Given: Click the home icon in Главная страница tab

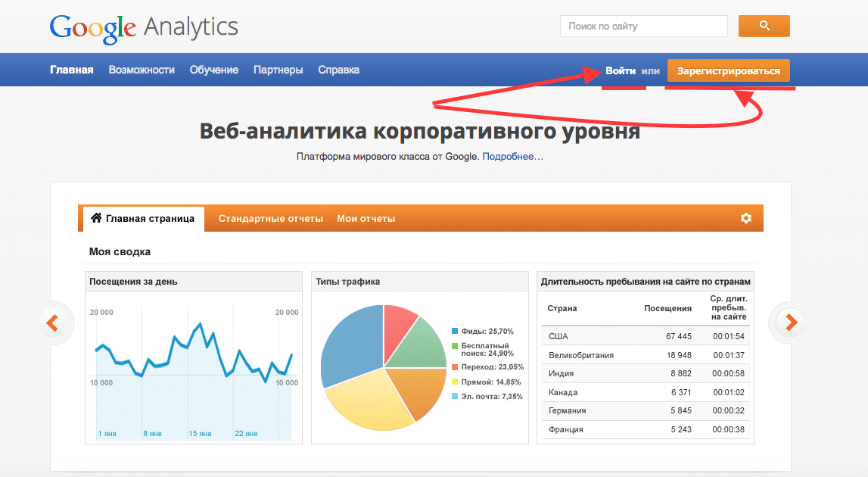Looking at the screenshot, I should pyautogui.click(x=96, y=218).
